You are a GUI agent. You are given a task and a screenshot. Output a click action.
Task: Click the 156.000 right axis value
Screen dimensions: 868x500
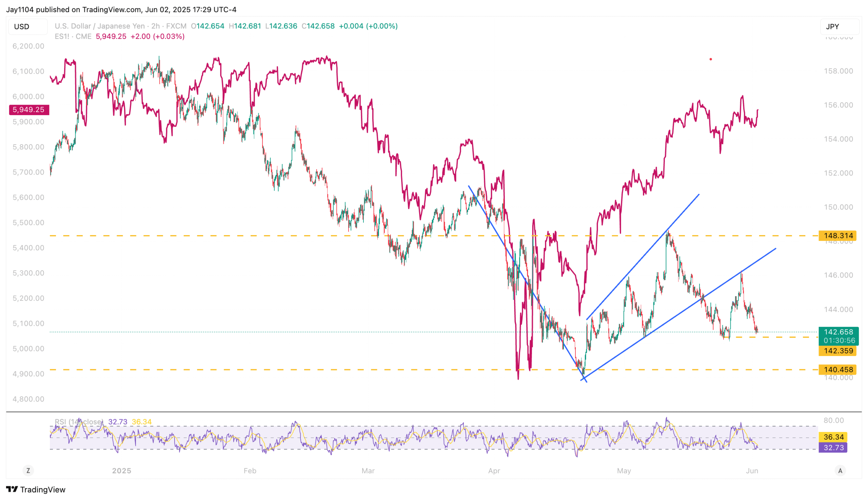839,105
